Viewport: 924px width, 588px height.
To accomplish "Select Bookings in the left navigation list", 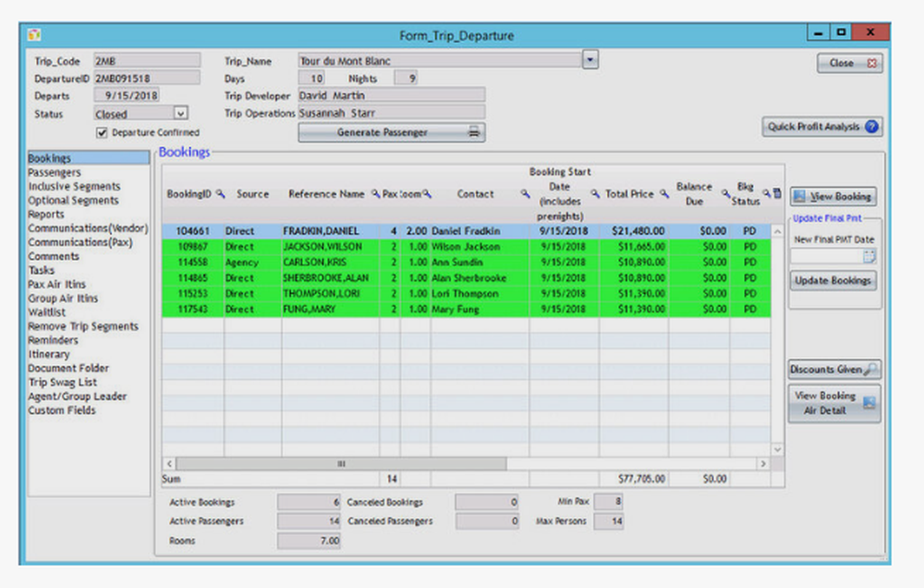I will pyautogui.click(x=89, y=158).
